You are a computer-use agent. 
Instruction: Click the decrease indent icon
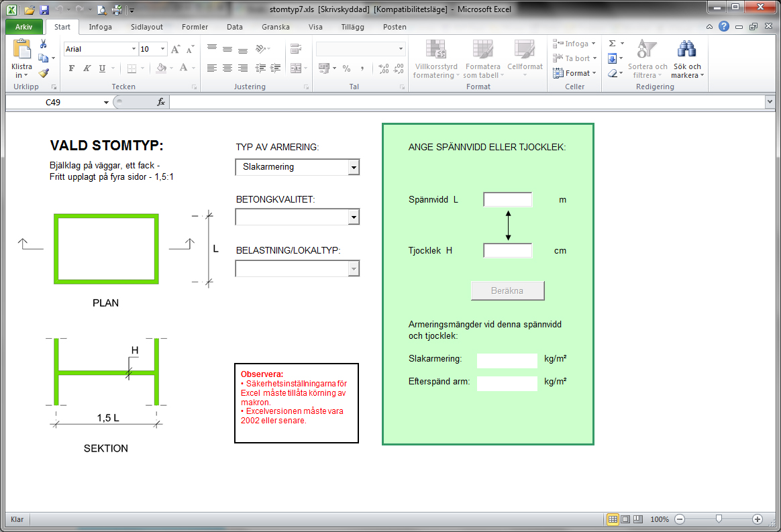(260, 68)
